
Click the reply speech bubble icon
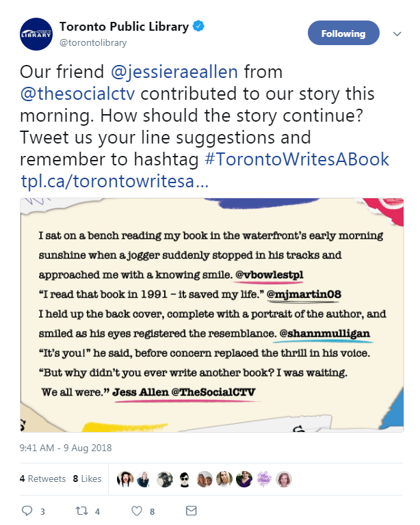pos(27,511)
